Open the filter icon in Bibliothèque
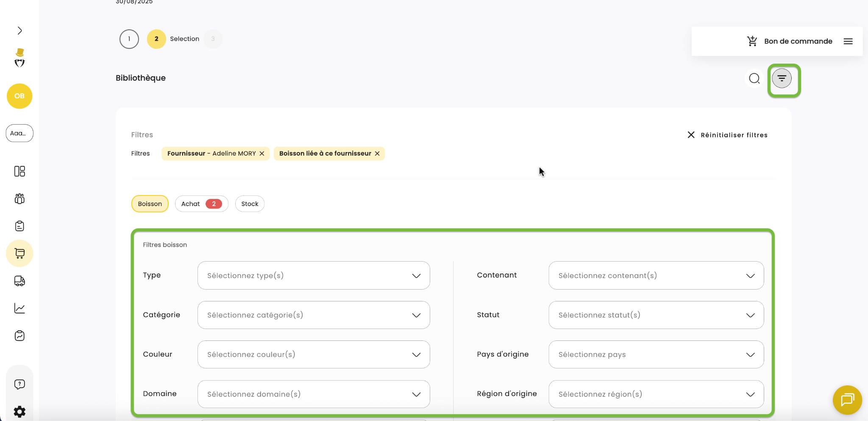 pyautogui.click(x=782, y=78)
